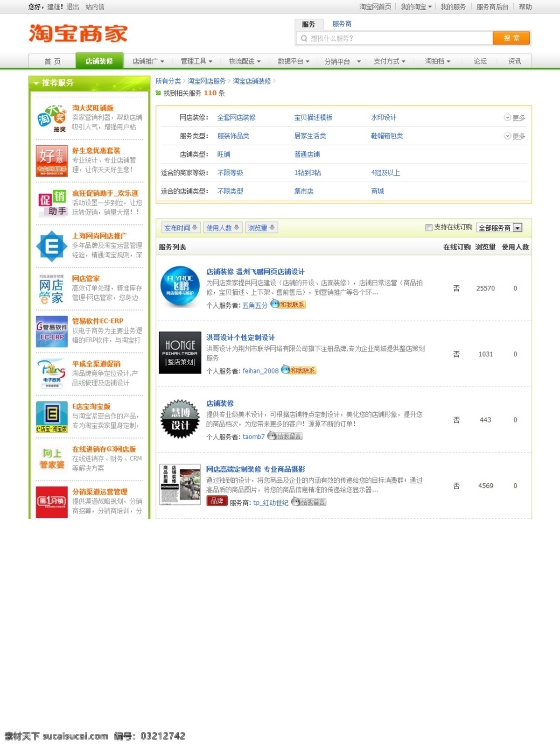Filter by 旺铺 shop type

coord(224,155)
